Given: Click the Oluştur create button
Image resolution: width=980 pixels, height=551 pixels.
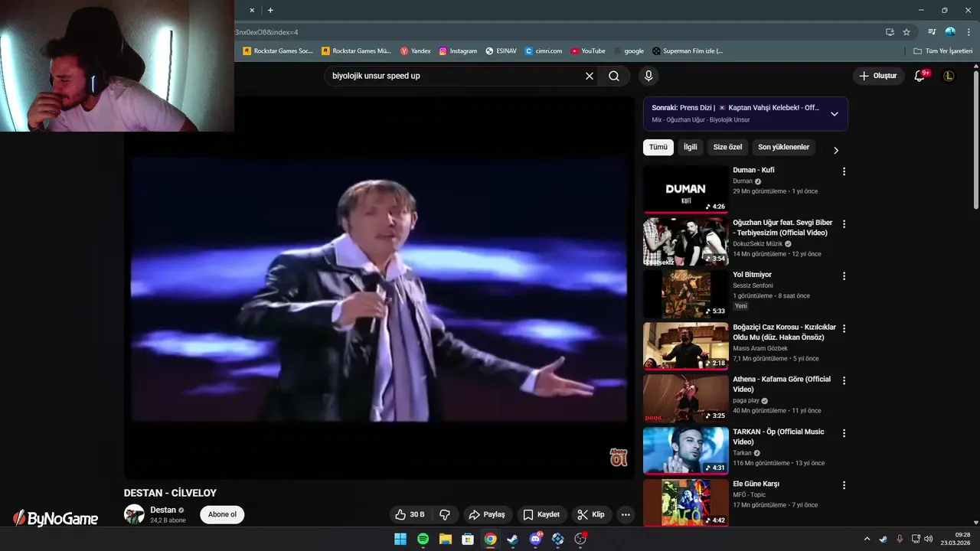Looking at the screenshot, I should pyautogui.click(x=877, y=76).
